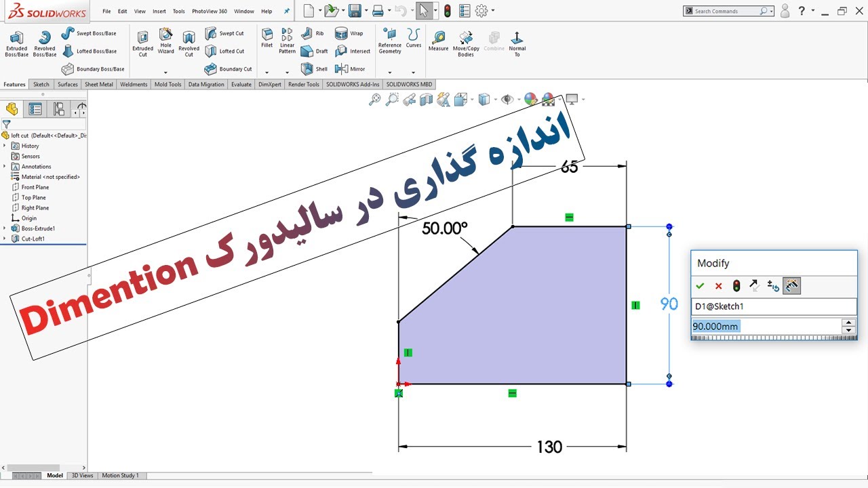Open the File menu
Viewport: 868px width, 488px height.
106,12
